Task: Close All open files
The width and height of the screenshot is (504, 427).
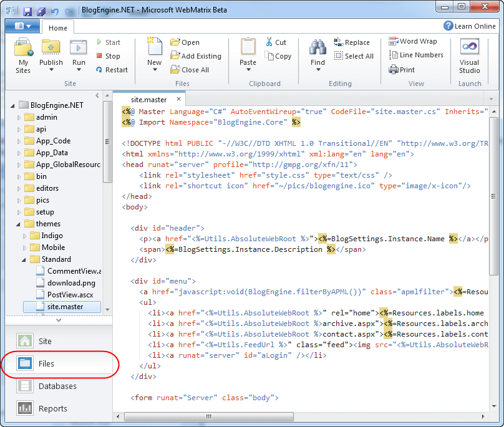Action: coord(190,70)
